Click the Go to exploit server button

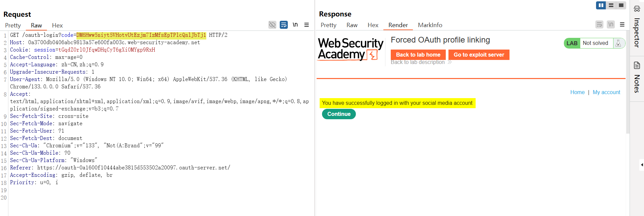pyautogui.click(x=479, y=55)
